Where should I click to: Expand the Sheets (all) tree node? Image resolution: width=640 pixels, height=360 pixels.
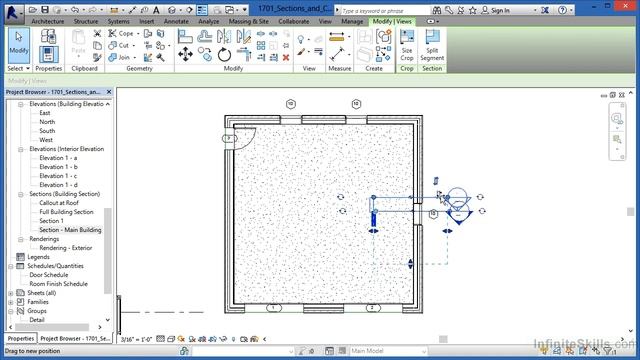point(11,293)
